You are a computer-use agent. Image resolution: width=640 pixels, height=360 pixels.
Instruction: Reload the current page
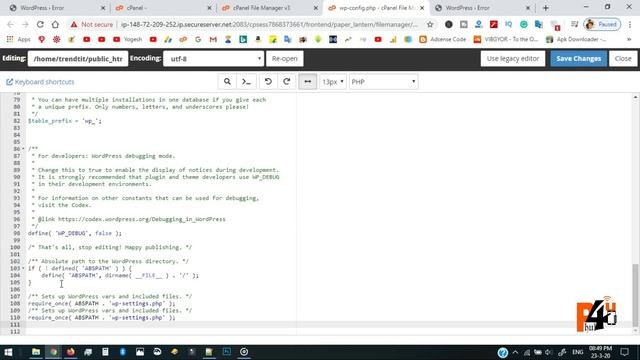40,24
